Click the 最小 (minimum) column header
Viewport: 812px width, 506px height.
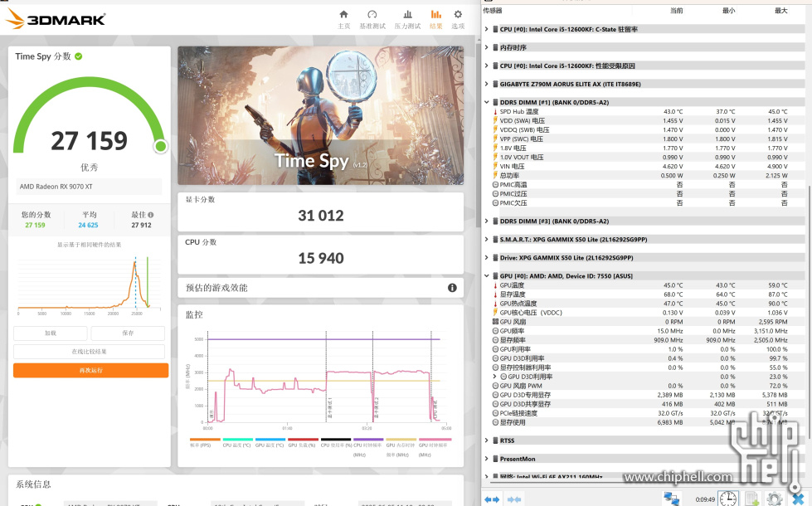pos(728,10)
